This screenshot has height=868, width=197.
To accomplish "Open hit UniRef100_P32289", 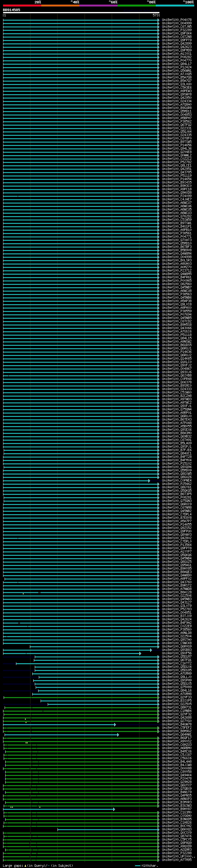I will [x=177, y=30].
